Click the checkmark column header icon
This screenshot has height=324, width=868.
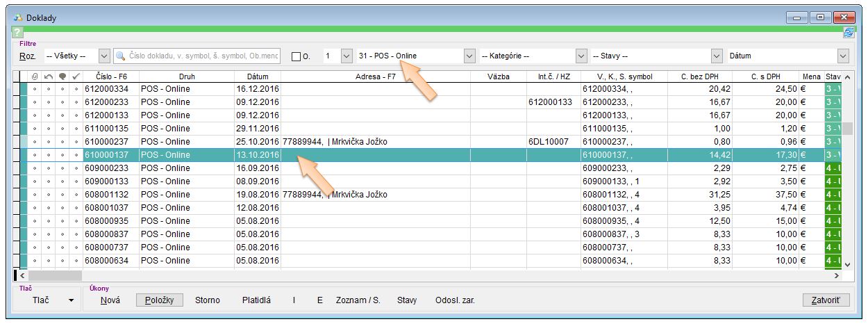pyautogui.click(x=76, y=76)
